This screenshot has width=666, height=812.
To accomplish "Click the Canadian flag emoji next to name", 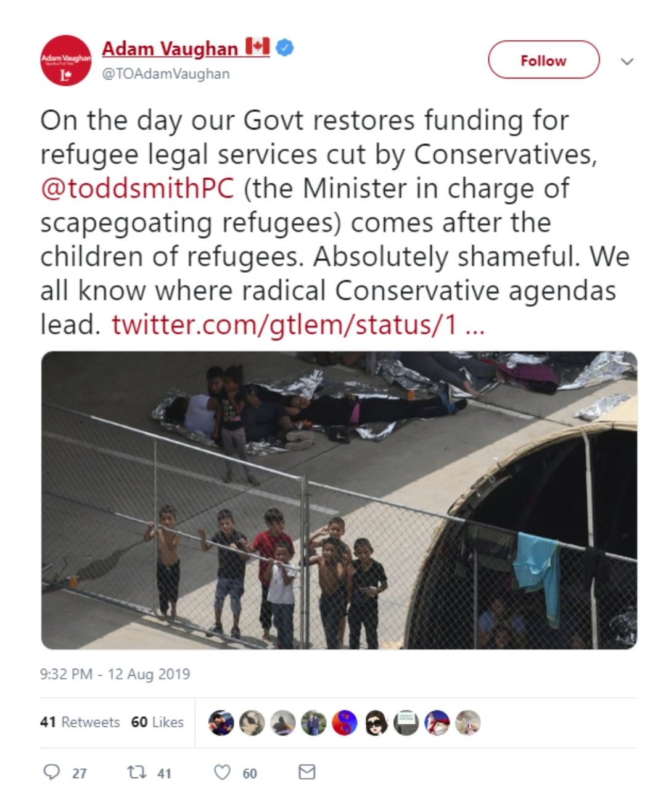I will point(258,46).
